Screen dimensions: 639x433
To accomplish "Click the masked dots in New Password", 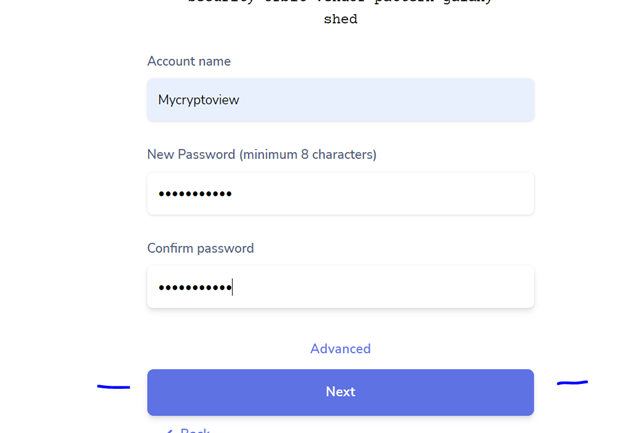I will tap(195, 194).
